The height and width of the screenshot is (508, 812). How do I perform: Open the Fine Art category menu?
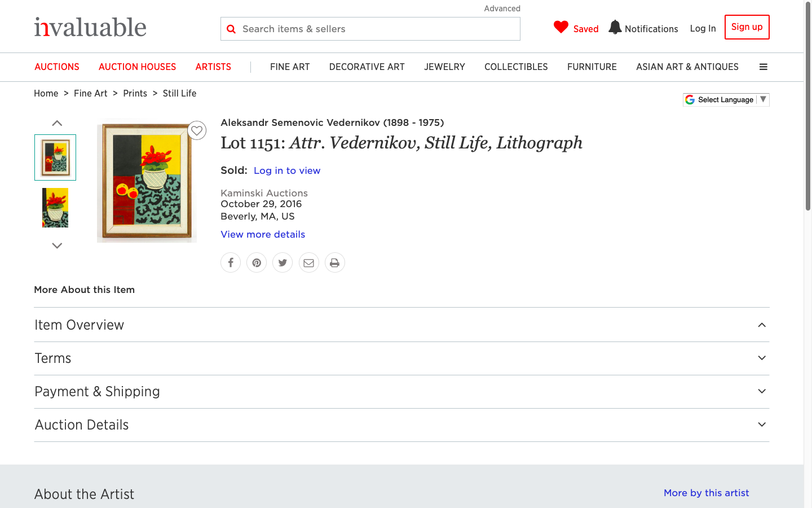click(x=290, y=67)
